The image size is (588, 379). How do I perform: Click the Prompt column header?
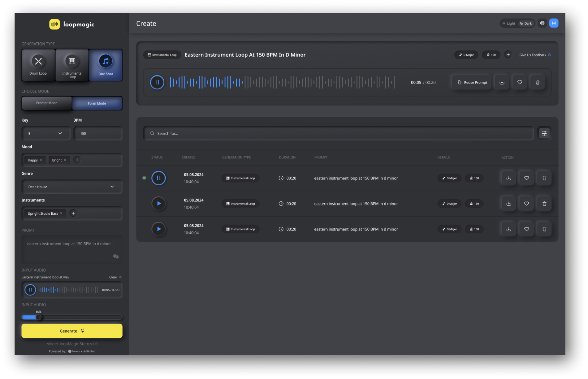[x=321, y=157]
